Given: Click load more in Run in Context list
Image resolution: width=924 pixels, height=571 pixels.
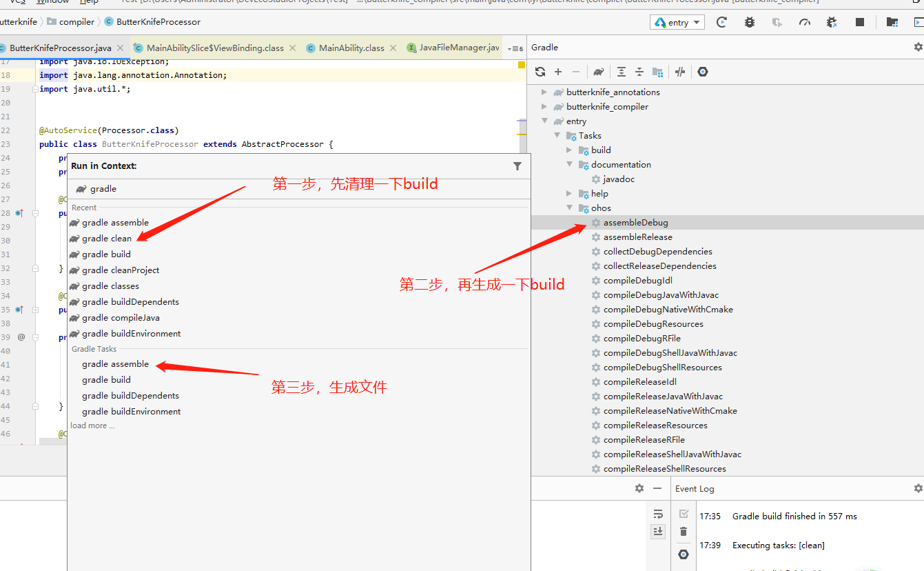Looking at the screenshot, I should 92,425.
